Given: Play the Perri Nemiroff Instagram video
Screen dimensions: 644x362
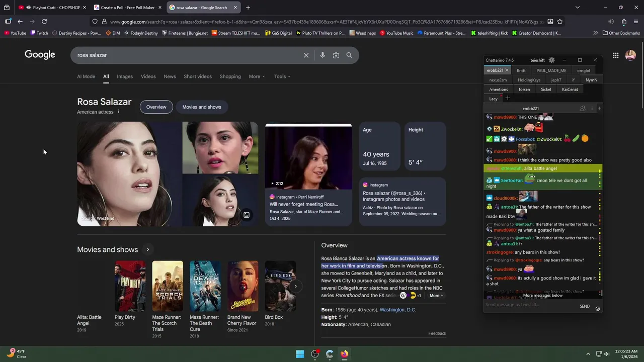Looking at the screenshot, I should (x=308, y=157).
